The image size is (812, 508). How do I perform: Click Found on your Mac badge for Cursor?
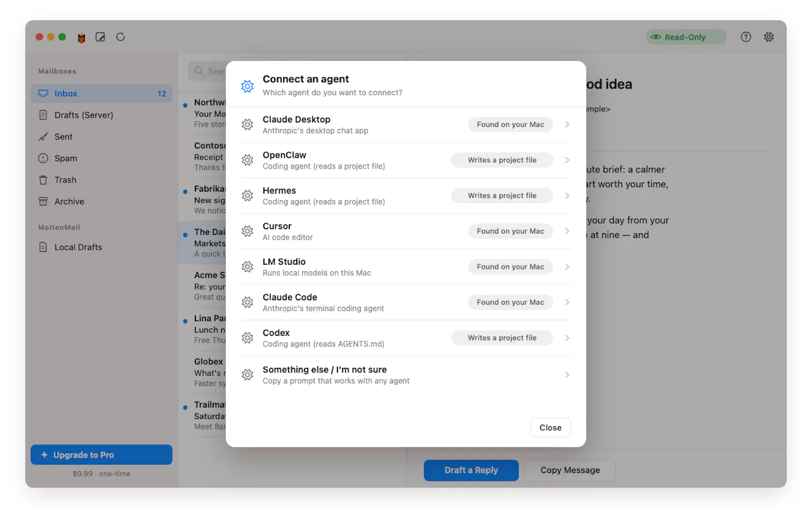(x=510, y=231)
